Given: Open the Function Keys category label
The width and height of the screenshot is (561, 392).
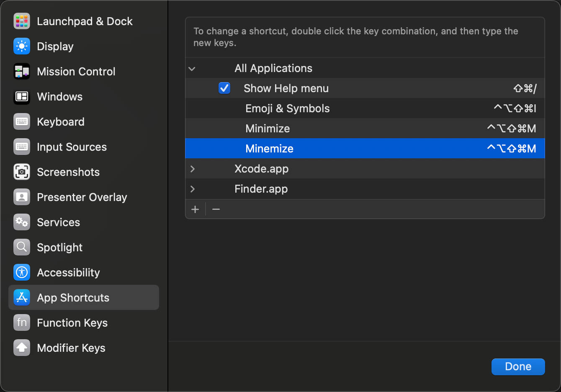Looking at the screenshot, I should pyautogui.click(x=72, y=323).
